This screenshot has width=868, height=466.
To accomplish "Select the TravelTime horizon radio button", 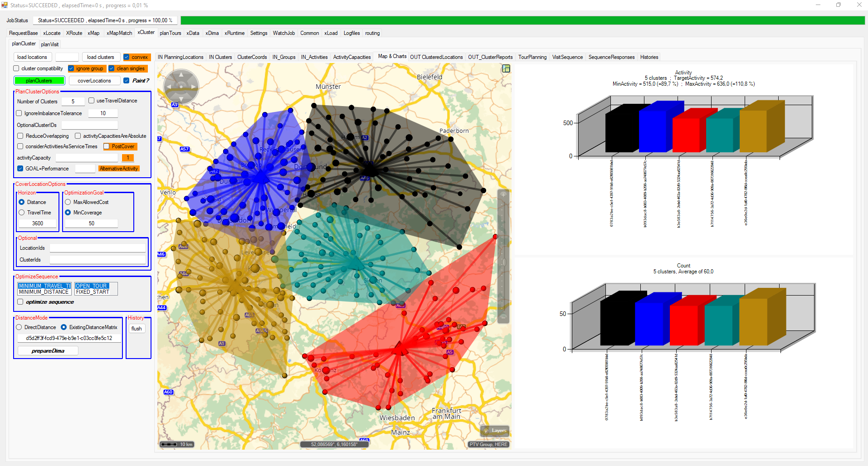I will [x=22, y=213].
